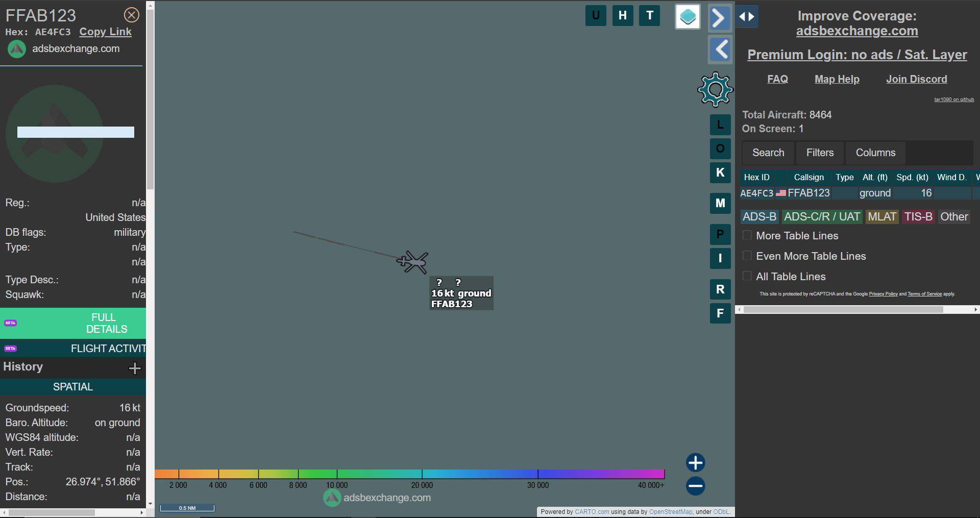
Task: Click the R map button
Action: (720, 289)
